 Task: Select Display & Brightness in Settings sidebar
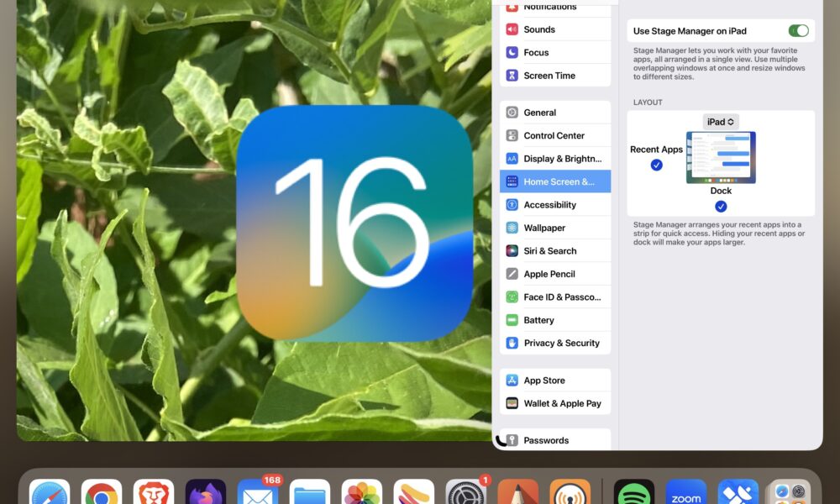pos(555,159)
